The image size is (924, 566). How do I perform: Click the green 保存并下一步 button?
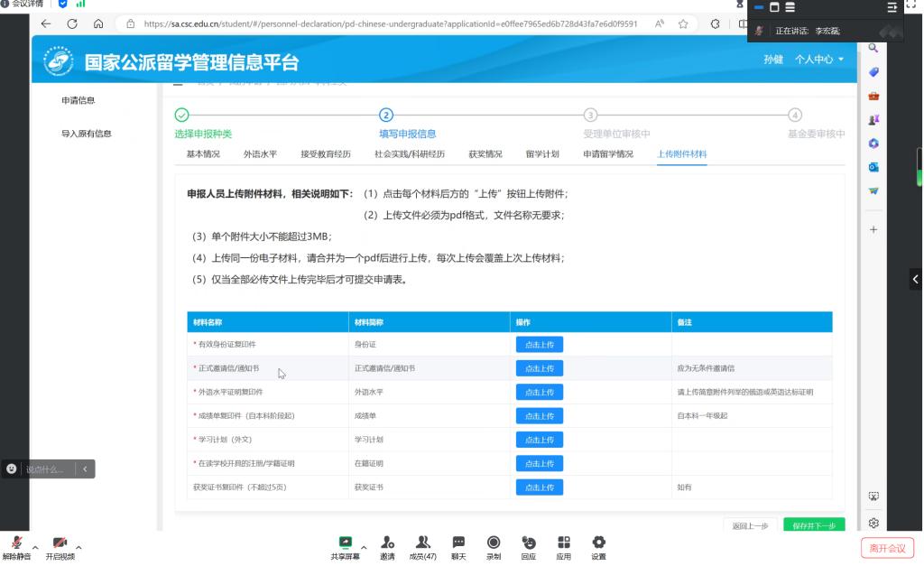[814, 525]
